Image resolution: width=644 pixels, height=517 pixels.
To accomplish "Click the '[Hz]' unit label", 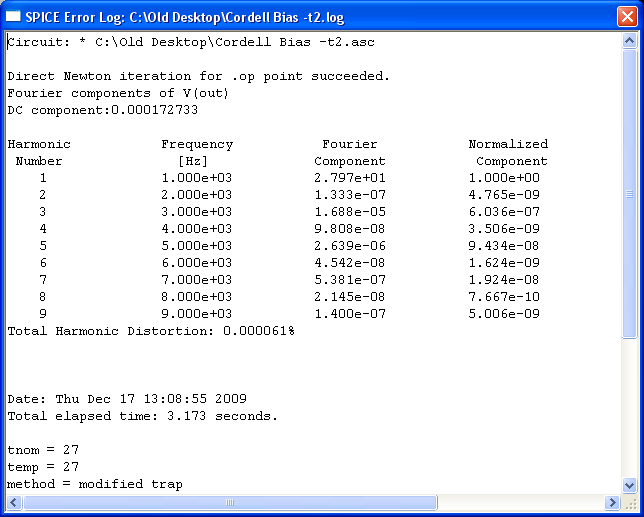I will [193, 161].
